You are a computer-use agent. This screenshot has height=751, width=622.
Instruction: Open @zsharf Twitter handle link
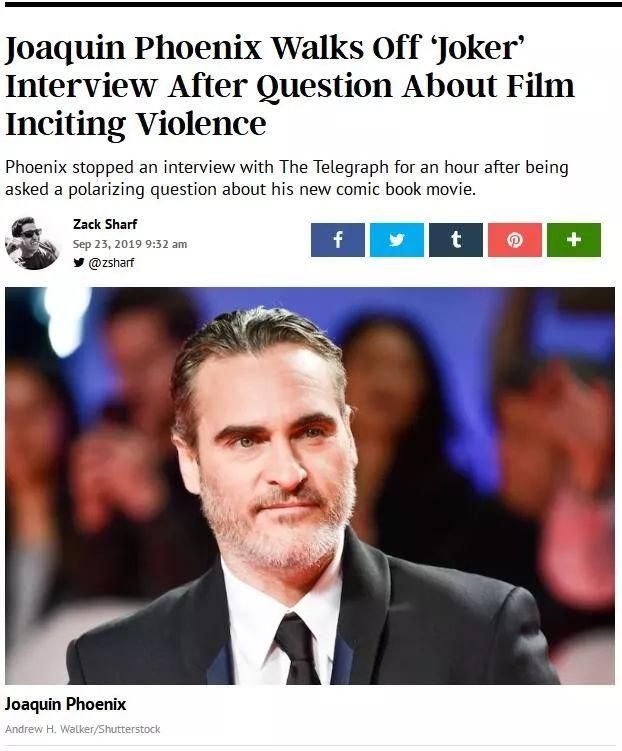[111, 262]
